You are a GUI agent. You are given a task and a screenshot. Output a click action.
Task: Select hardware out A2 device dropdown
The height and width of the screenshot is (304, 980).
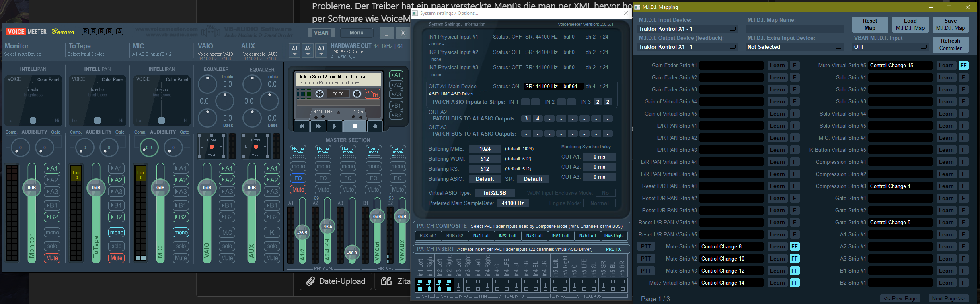(x=308, y=50)
